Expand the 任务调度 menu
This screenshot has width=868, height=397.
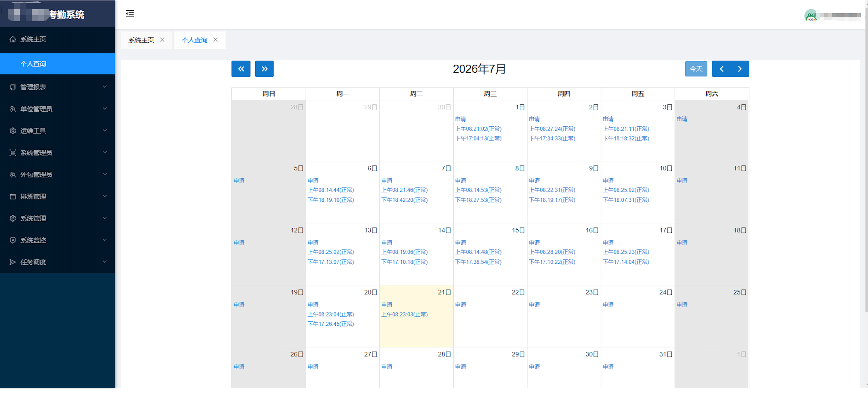[x=58, y=262]
